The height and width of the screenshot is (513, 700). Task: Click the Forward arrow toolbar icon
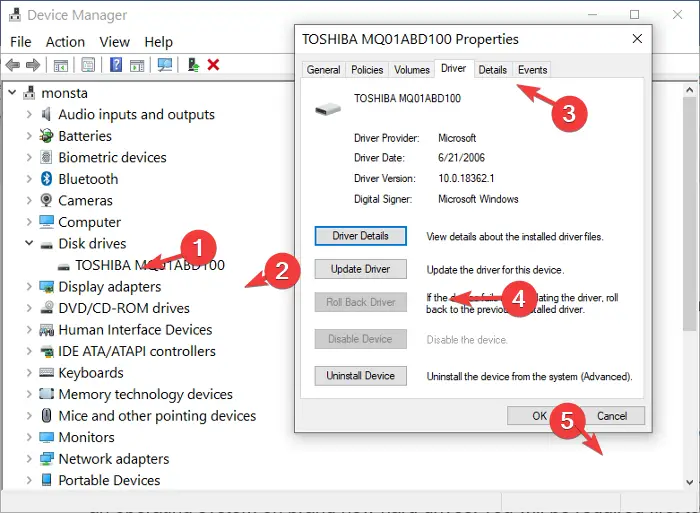[x=33, y=65]
